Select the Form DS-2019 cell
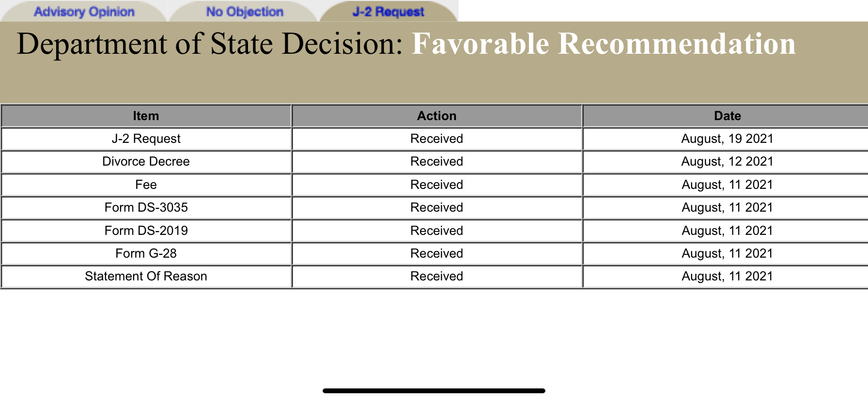This screenshot has width=868, height=401. [x=146, y=231]
